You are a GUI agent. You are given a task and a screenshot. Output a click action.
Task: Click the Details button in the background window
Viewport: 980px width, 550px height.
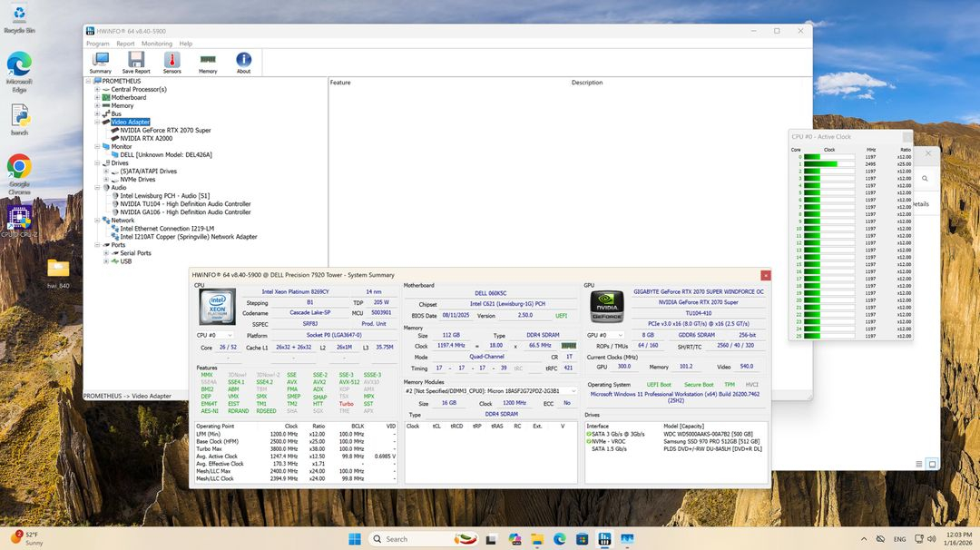[x=919, y=203]
